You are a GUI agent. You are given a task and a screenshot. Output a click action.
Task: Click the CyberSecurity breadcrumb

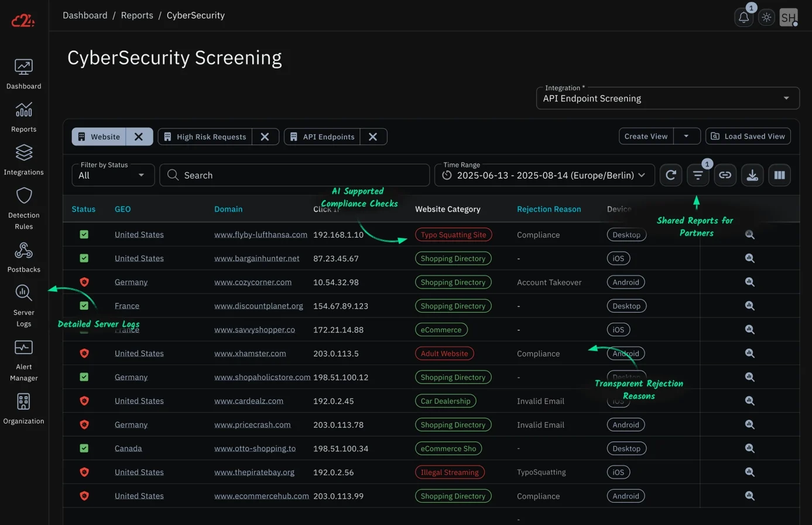pyautogui.click(x=196, y=15)
